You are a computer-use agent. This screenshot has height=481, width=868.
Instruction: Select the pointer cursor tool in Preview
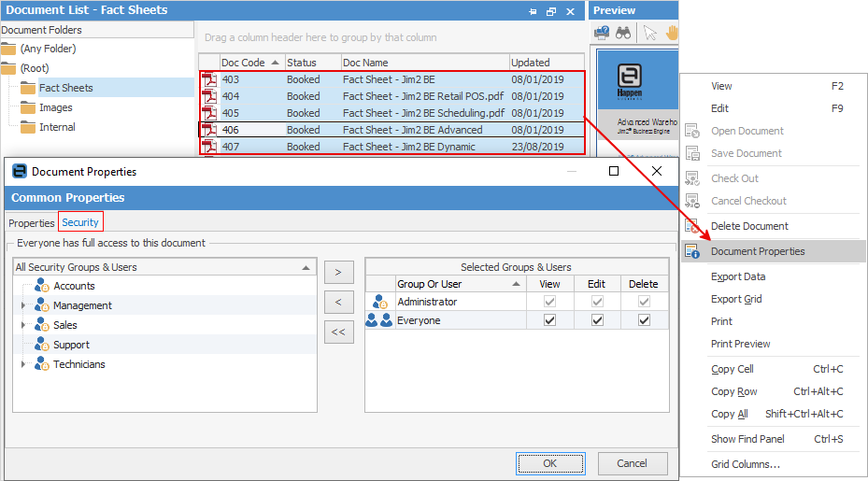(650, 33)
